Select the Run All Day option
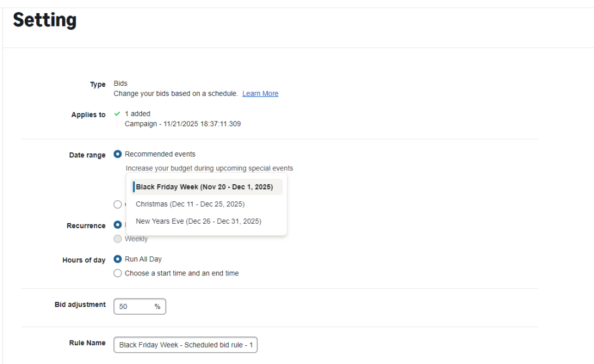Image resolution: width=594 pixels, height=364 pixels. [x=118, y=259]
